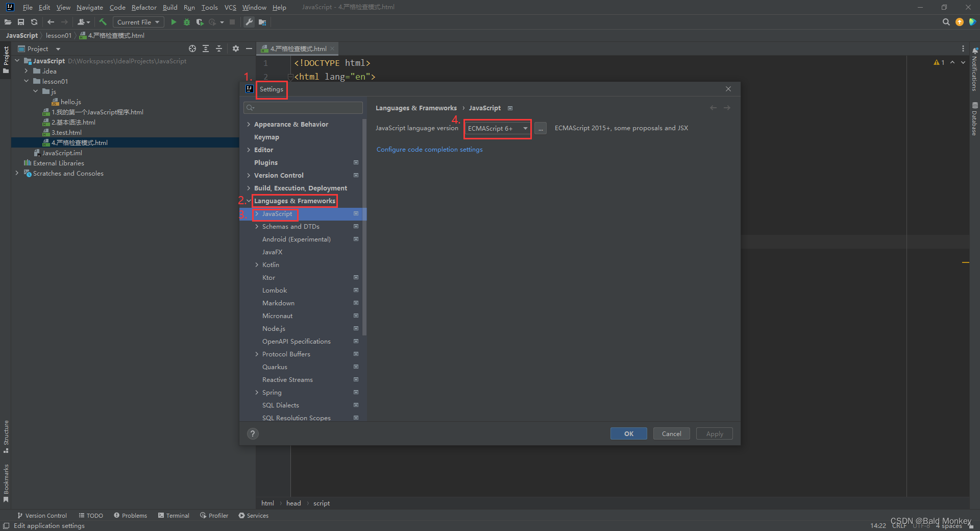Click the settings tree vertical scrollbar
The height and width of the screenshot is (531, 980).
coord(364,227)
